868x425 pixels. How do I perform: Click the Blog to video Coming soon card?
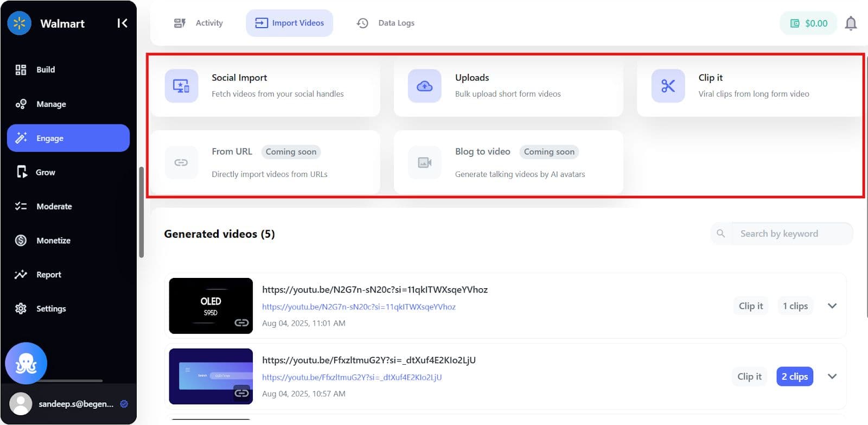(x=508, y=162)
